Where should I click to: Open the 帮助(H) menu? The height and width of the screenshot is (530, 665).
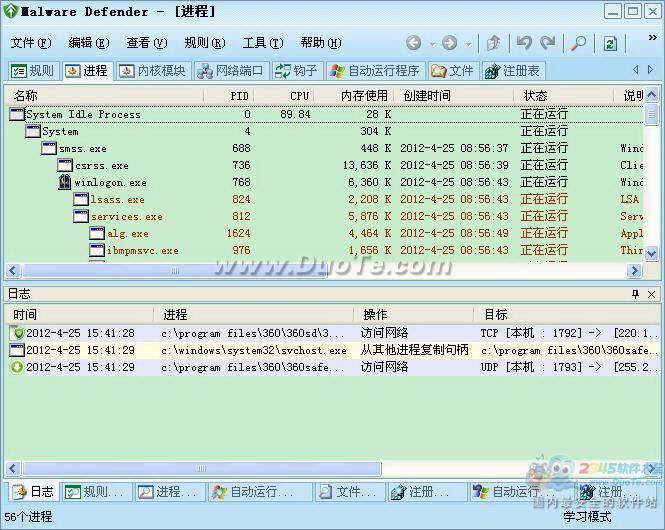point(321,43)
